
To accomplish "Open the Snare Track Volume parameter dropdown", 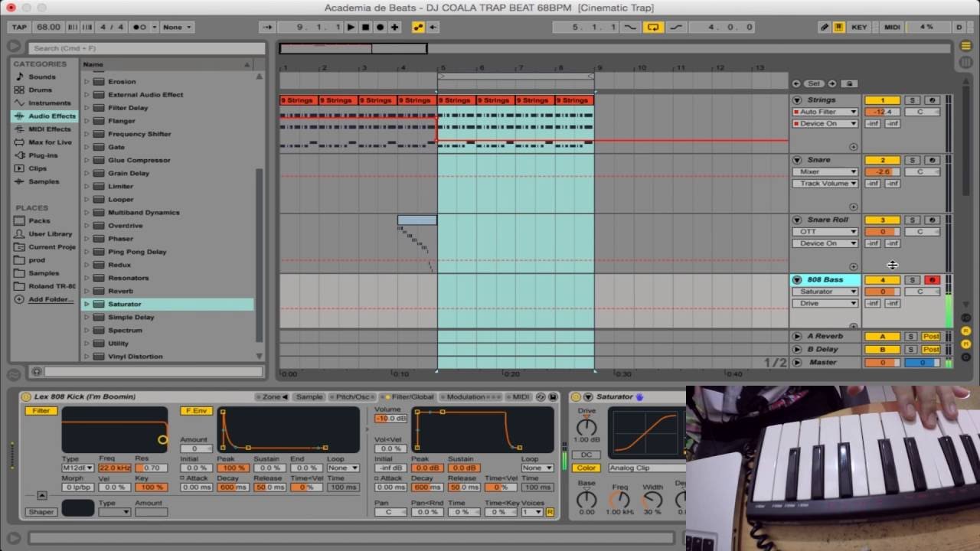I will 825,184.
